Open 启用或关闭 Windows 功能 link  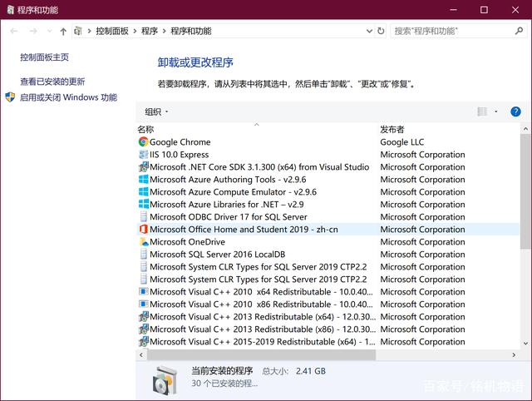(x=68, y=97)
